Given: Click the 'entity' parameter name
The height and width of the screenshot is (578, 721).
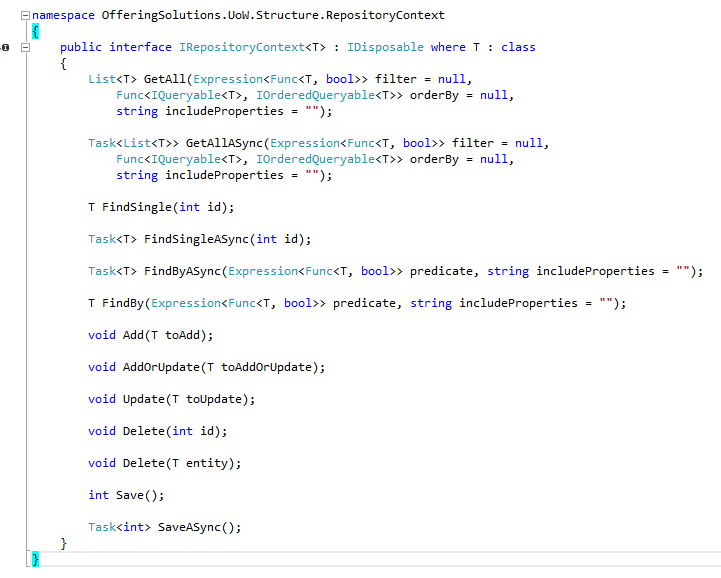Looking at the screenshot, I should click(206, 463).
